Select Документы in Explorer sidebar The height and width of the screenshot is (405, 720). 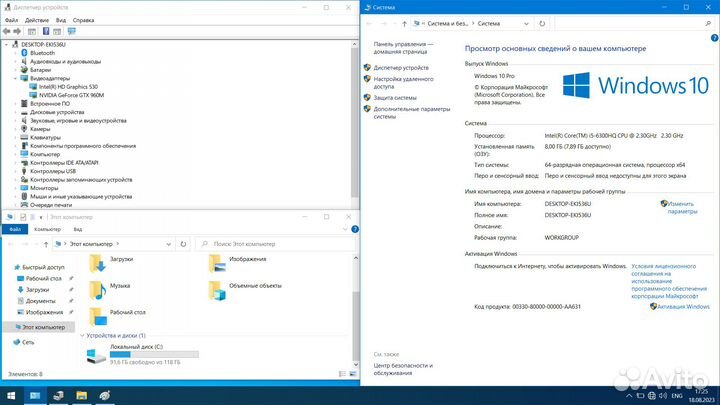[x=40, y=301]
